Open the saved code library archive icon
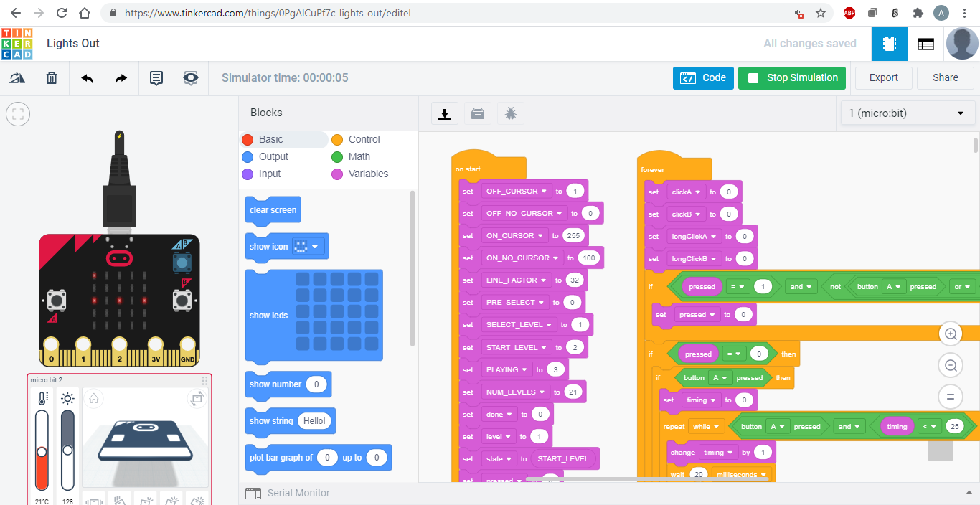This screenshot has width=980, height=505. pyautogui.click(x=477, y=113)
